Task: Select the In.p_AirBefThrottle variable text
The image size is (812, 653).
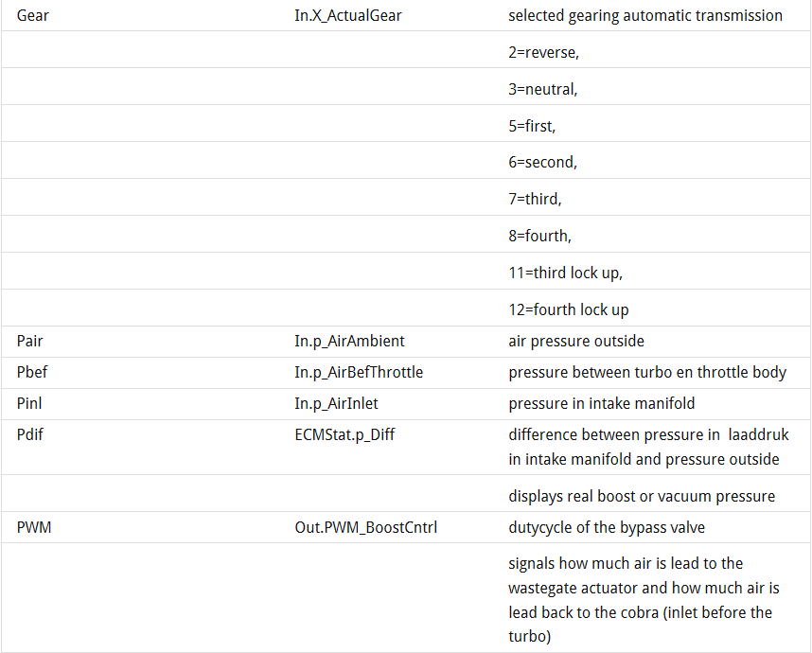Action: pyautogui.click(x=358, y=372)
